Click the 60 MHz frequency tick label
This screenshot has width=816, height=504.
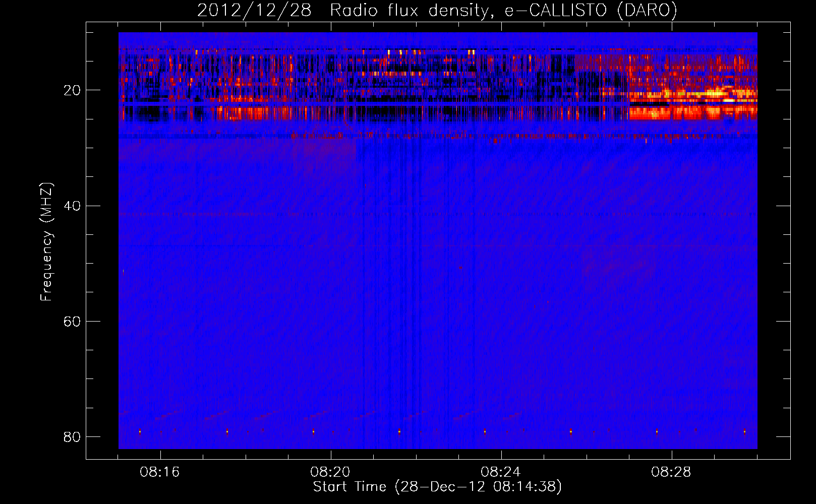click(x=72, y=322)
